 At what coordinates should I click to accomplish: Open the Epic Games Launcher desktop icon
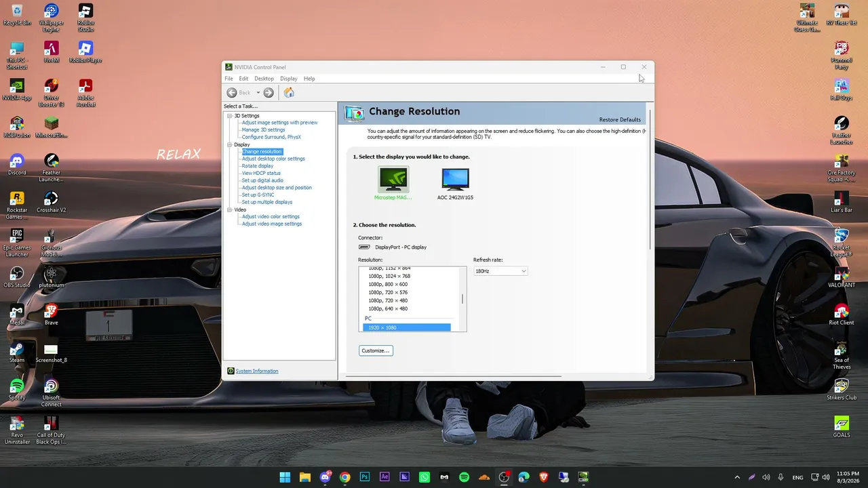coord(17,243)
